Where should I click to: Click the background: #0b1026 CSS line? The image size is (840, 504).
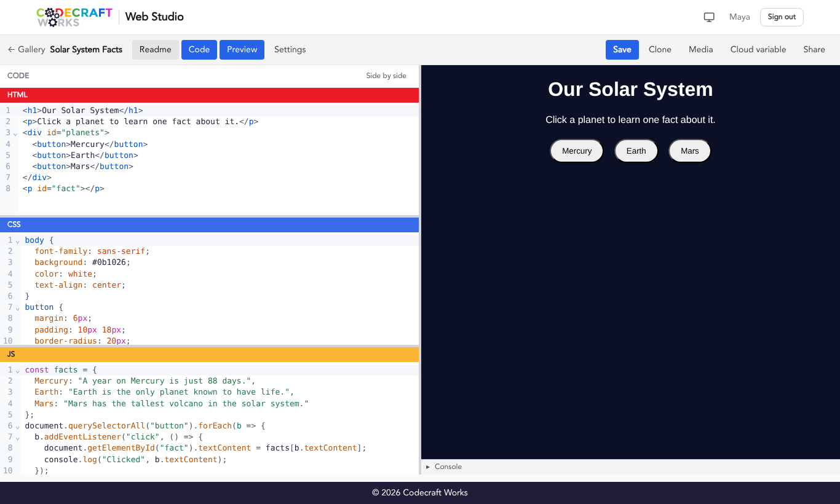[219, 262]
